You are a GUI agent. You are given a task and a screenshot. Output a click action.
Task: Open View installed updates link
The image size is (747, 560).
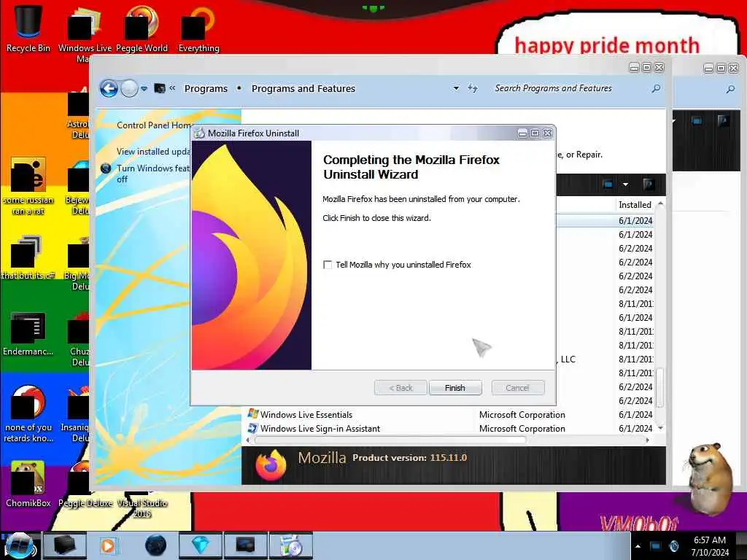[153, 152]
